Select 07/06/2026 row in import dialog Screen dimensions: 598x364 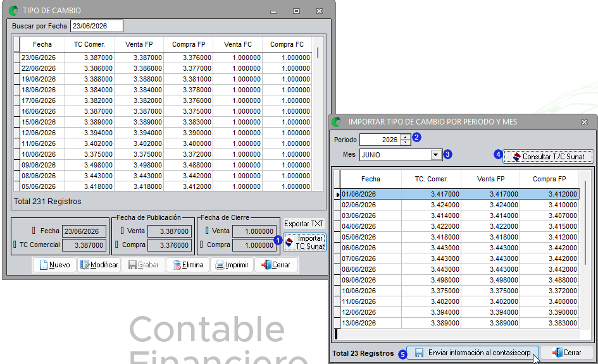[x=459, y=258]
